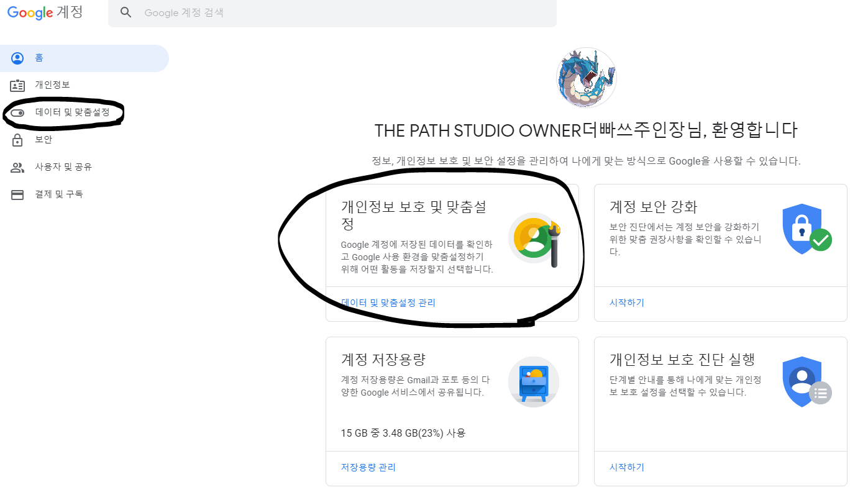The width and height of the screenshot is (868, 500).
Task: Click the shield lock checkmark illustration
Action: [806, 229]
